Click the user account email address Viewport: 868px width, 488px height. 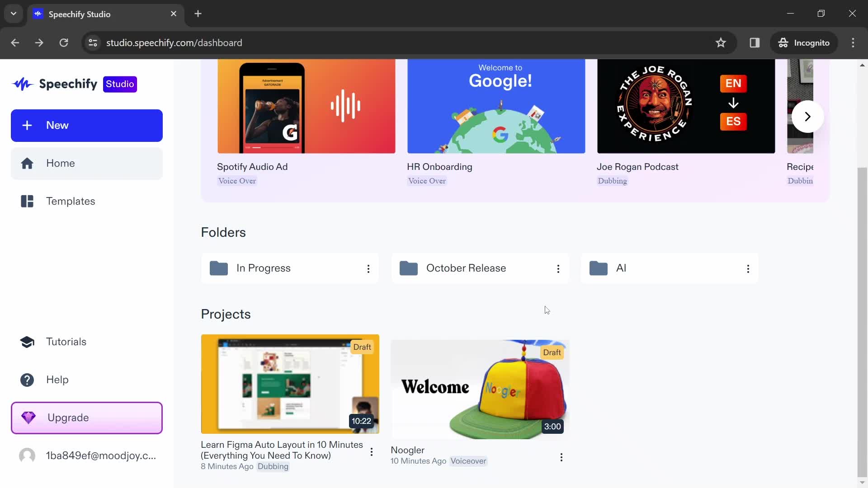(x=101, y=455)
